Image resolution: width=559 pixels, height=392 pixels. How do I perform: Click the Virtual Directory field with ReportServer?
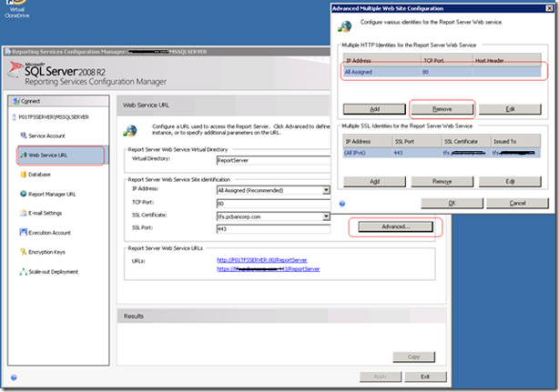(x=273, y=161)
